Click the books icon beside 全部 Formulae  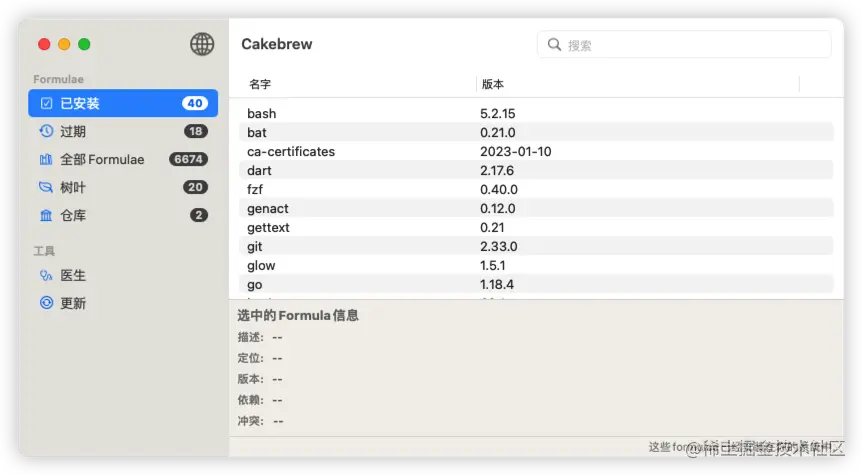click(x=46, y=159)
